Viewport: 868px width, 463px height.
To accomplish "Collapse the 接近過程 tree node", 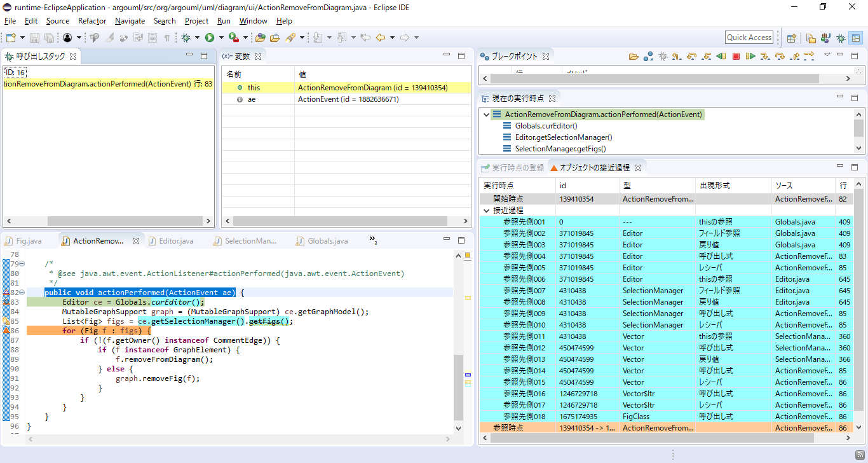I will click(x=487, y=211).
